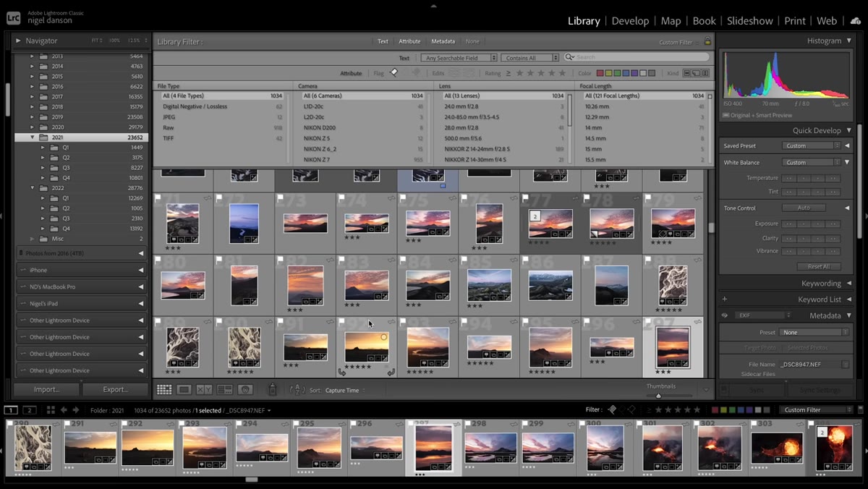Select second window display button 2
The width and height of the screenshot is (868, 489).
30,410
